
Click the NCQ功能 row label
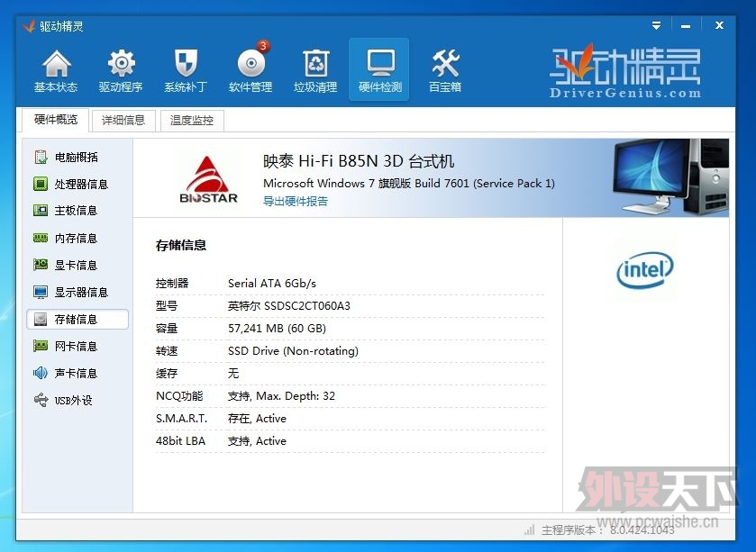(x=179, y=396)
